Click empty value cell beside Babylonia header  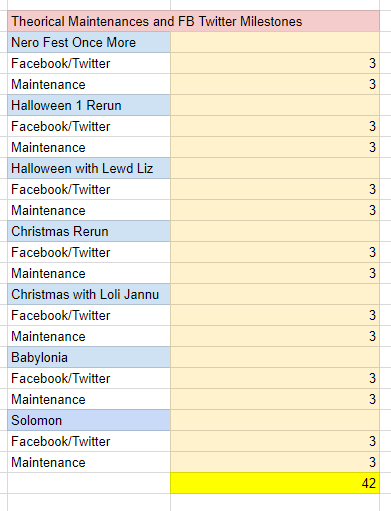(275, 357)
